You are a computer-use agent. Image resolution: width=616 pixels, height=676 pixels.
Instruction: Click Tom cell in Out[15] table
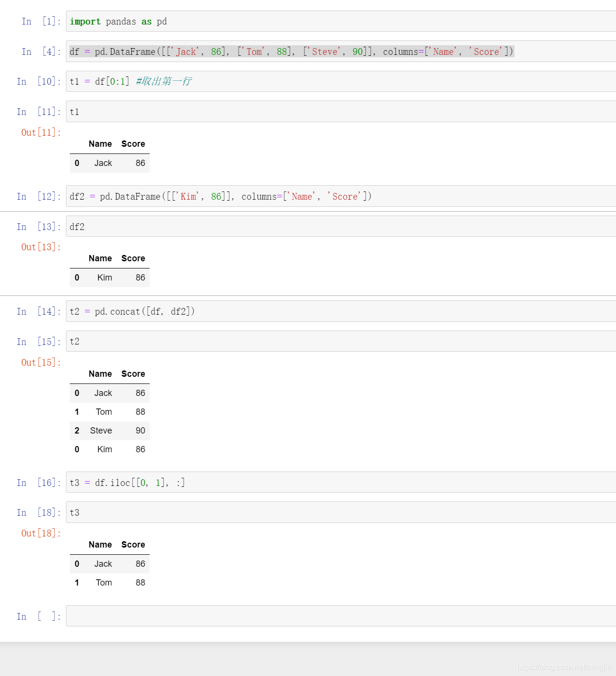[x=104, y=412]
